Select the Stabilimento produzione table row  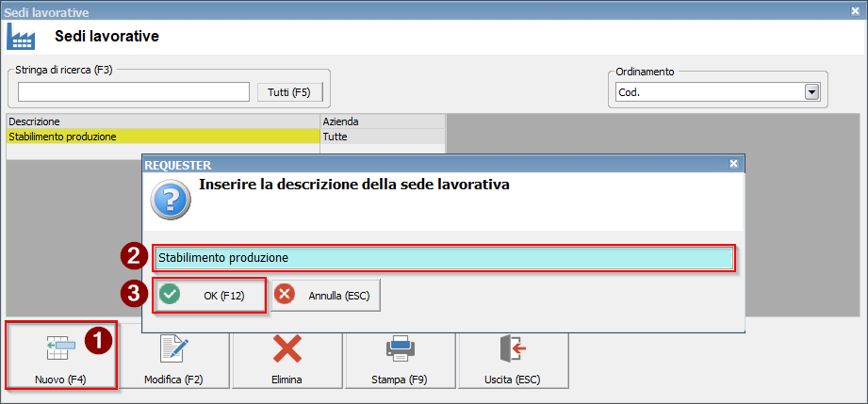225,137
